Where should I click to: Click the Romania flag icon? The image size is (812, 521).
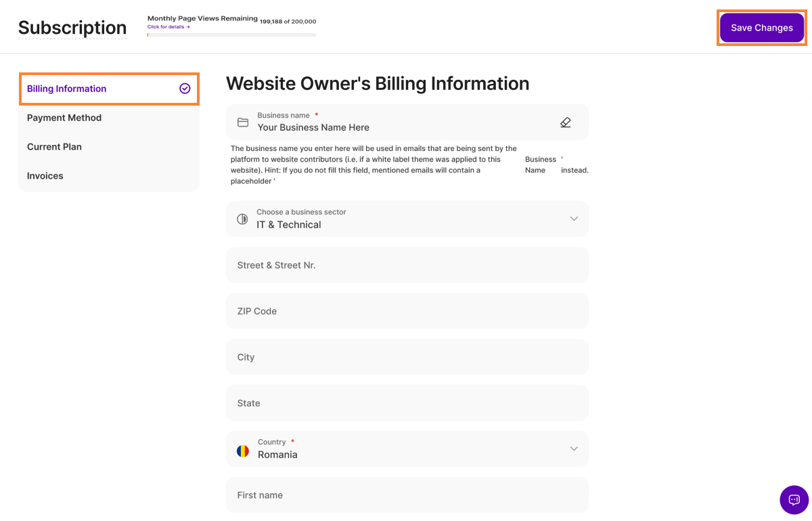click(243, 451)
